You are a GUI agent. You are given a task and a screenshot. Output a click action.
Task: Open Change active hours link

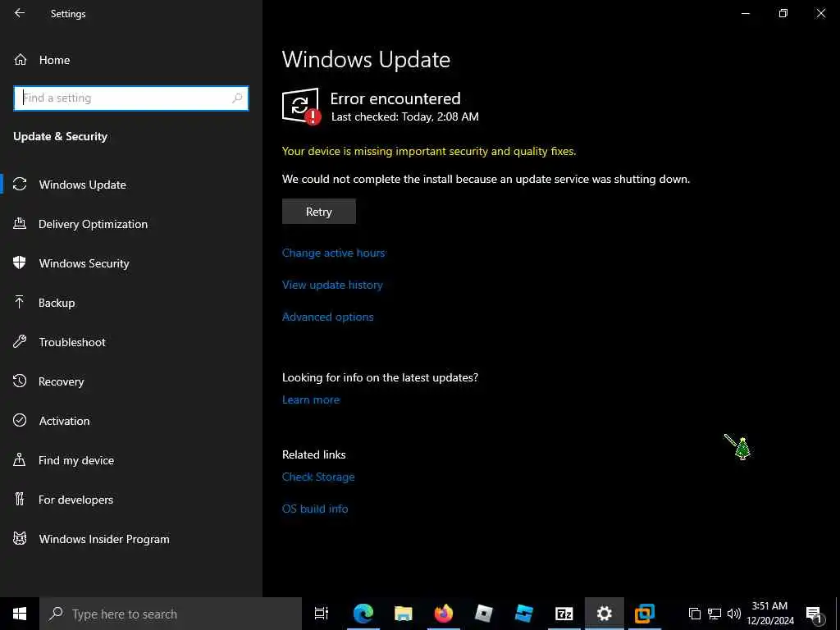333,253
